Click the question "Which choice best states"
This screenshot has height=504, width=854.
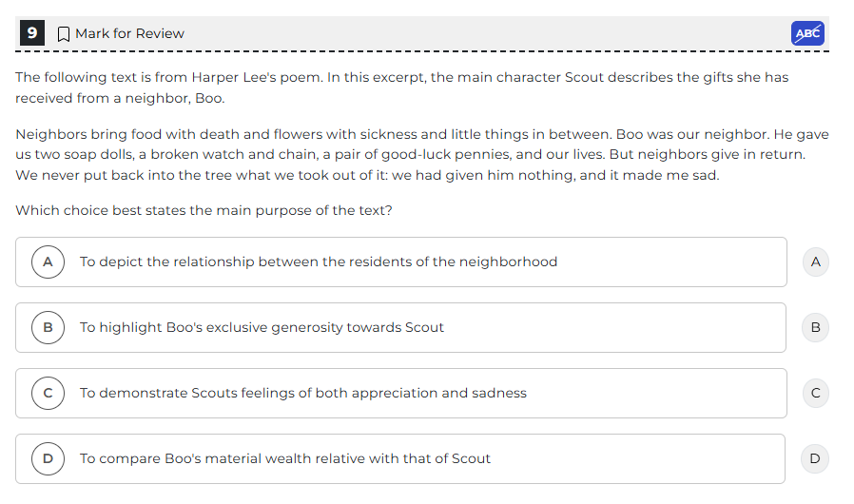[204, 210]
